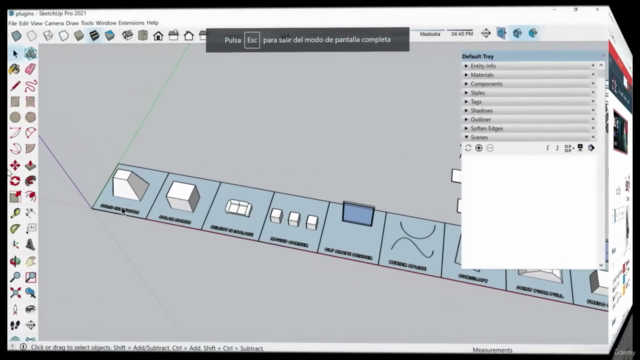Select the Line pencil tool
Image resolution: width=640 pixels, height=360 pixels.
click(x=15, y=86)
